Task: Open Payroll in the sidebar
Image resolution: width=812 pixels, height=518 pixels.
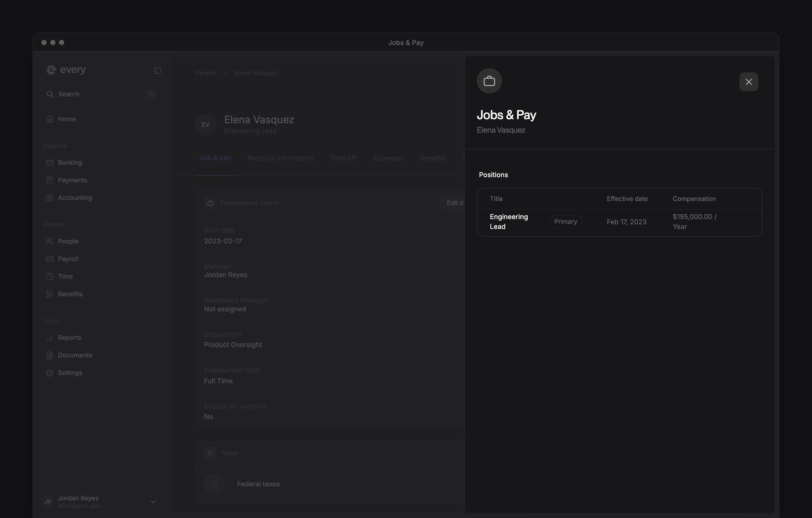Action: [x=102, y=259]
